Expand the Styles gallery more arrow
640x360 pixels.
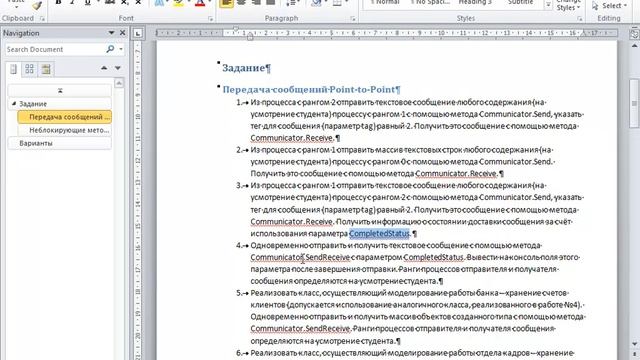click(548, 5)
